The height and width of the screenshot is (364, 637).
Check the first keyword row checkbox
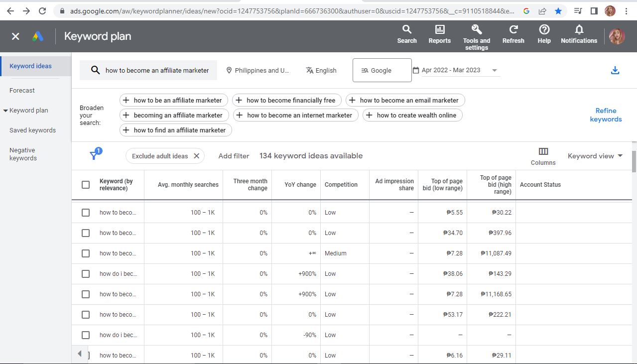click(x=86, y=213)
